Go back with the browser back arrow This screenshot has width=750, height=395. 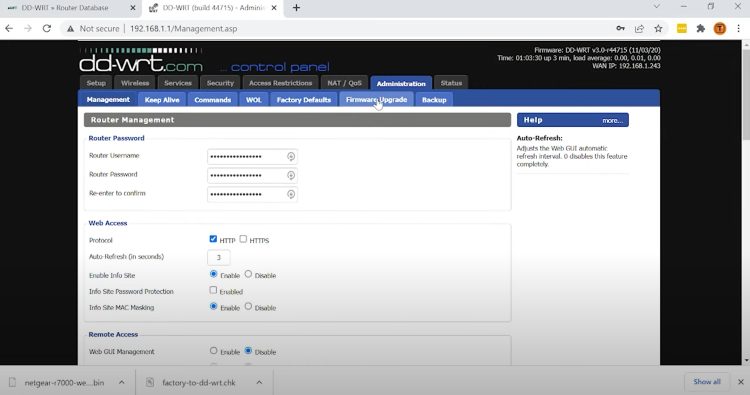point(9,29)
